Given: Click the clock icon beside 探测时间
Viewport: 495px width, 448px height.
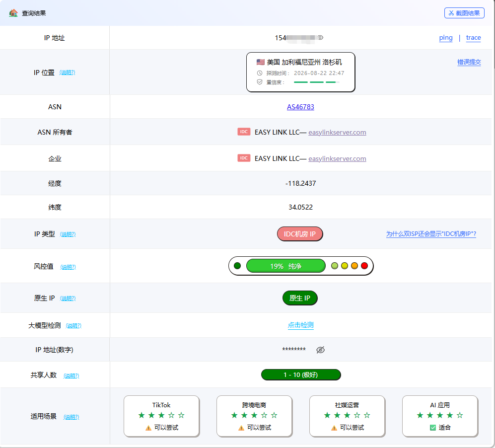Looking at the screenshot, I should tap(260, 73).
